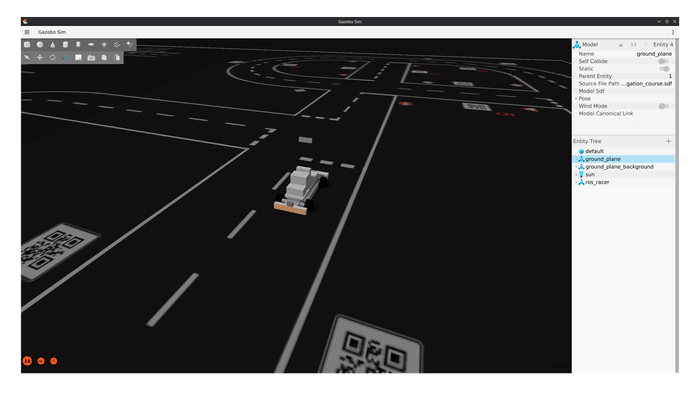
Task: Click the Gazebo app icon in title bar
Action: coord(25,21)
